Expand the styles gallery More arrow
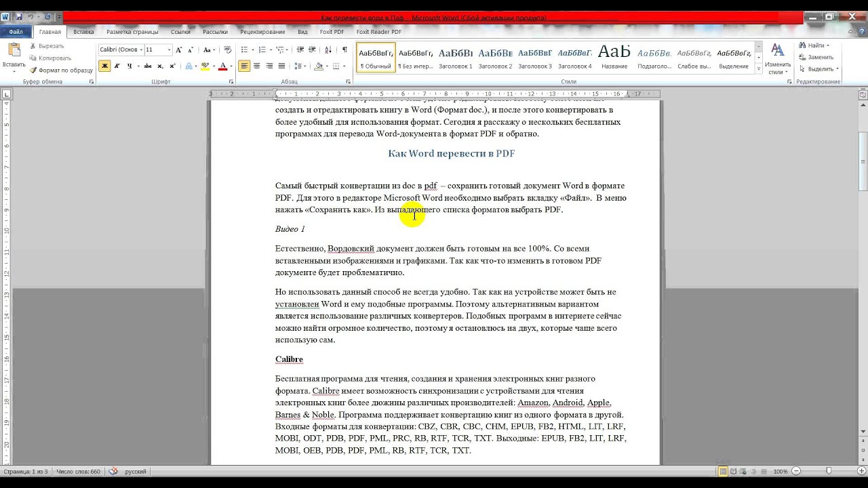This screenshot has width=868, height=488. pyautogui.click(x=757, y=68)
